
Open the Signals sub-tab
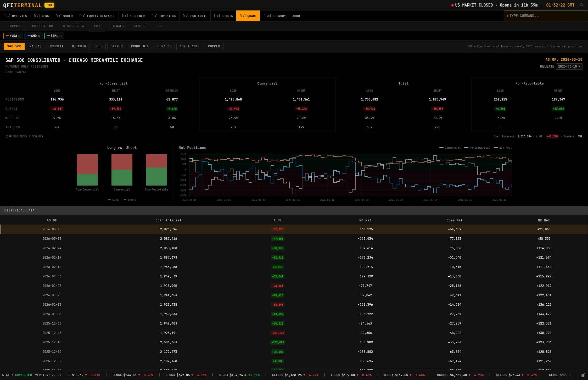pos(117,26)
